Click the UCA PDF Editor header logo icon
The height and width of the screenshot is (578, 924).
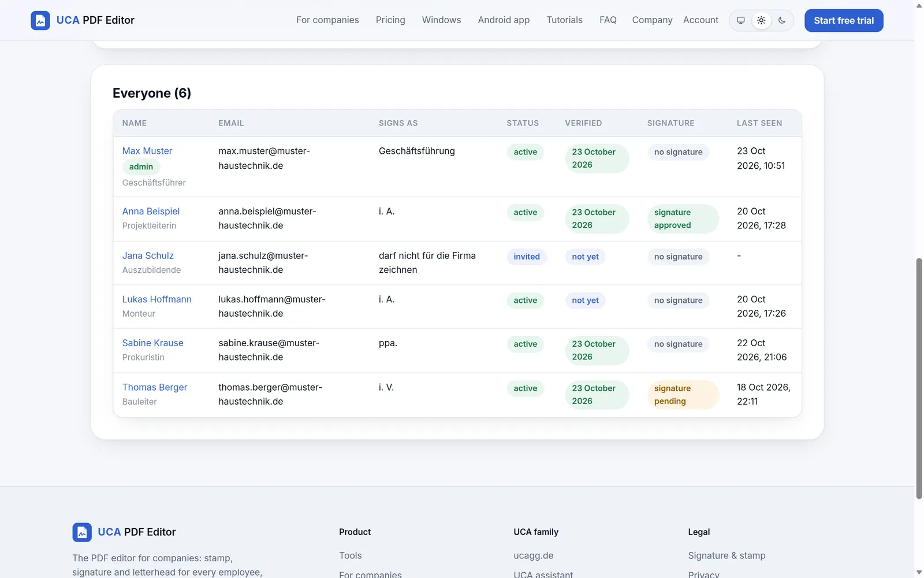click(x=40, y=20)
